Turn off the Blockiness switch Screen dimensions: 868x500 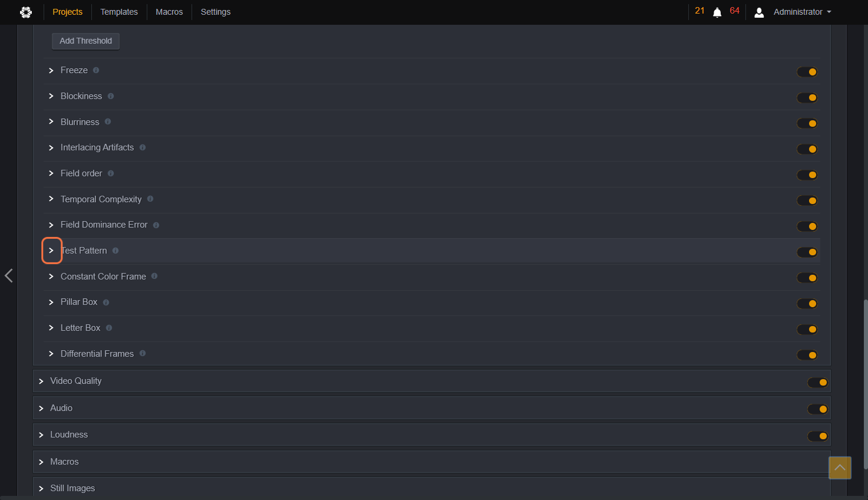(x=807, y=98)
